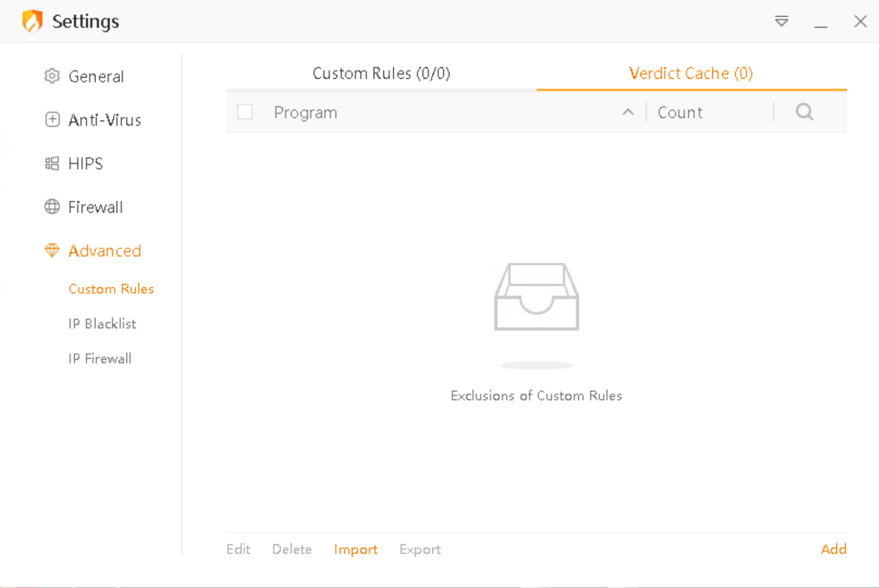
Task: Click the General gear icon
Action: [x=52, y=76]
